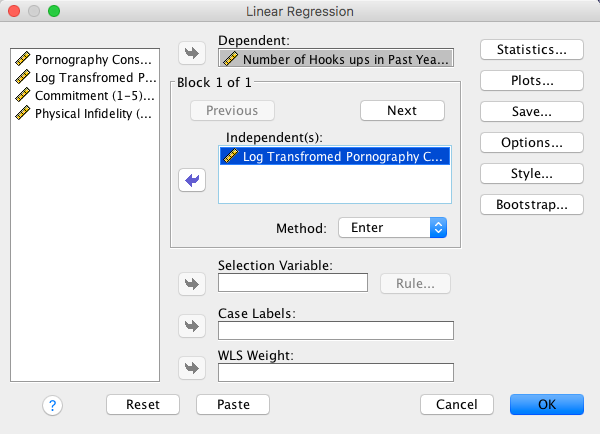Click the arrow button beside Dependent field
The height and width of the screenshot is (434, 600).
click(x=190, y=52)
